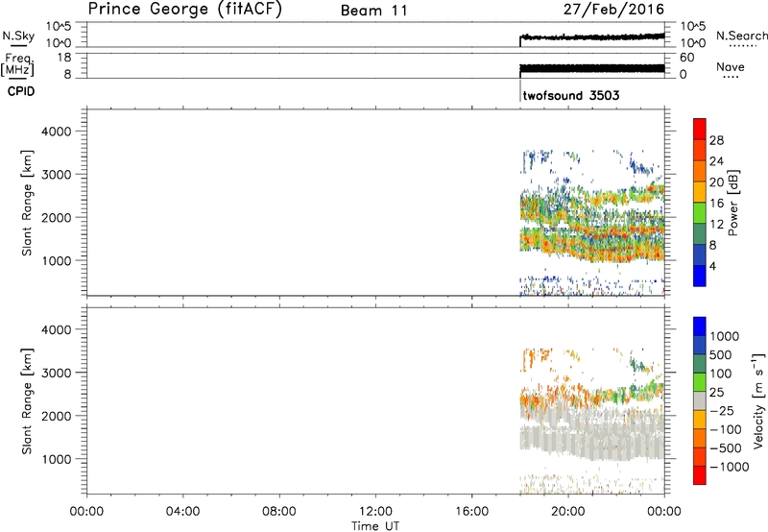
Task: Click the '04:00' time tick label
Action: click(182, 512)
